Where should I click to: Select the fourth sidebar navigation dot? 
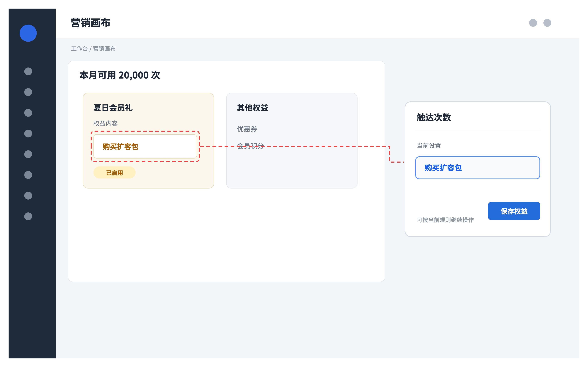[x=28, y=134]
